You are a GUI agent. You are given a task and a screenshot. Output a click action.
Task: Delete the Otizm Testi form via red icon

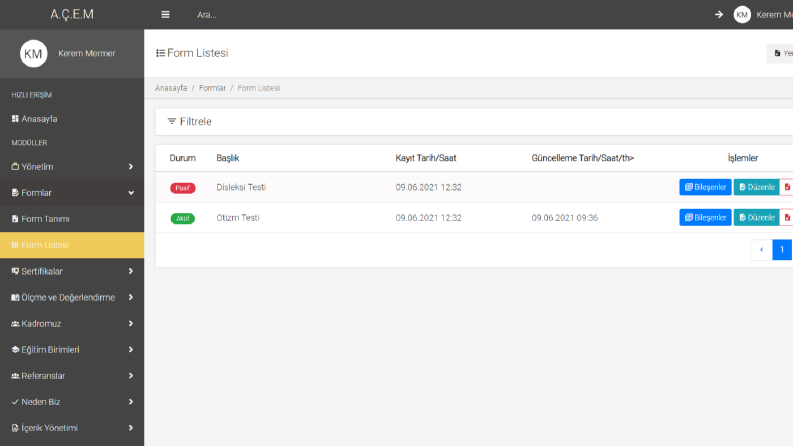point(787,217)
